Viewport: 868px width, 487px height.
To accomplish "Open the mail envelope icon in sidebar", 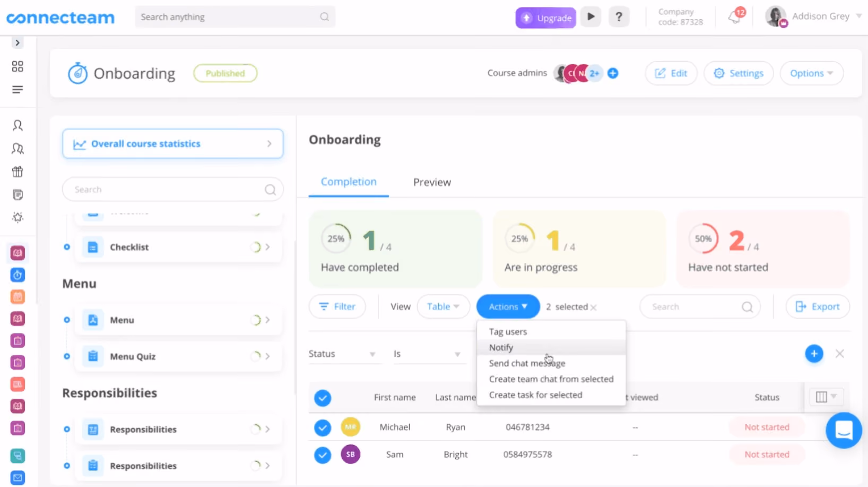I will pyautogui.click(x=18, y=477).
